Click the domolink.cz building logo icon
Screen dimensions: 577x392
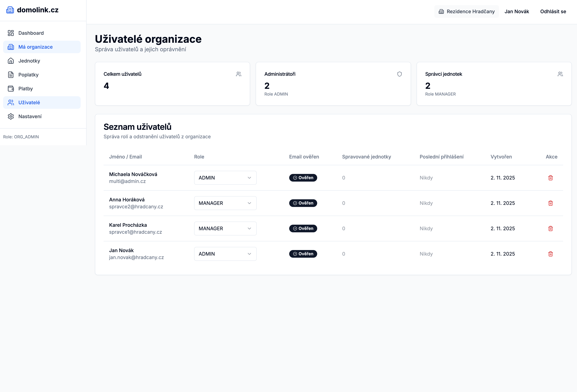(x=10, y=10)
